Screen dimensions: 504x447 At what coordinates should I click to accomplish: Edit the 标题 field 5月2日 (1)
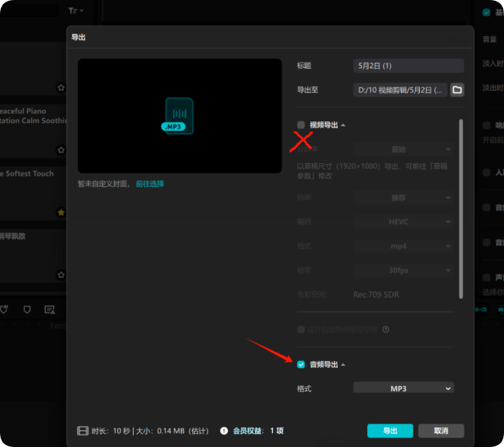[409, 66]
